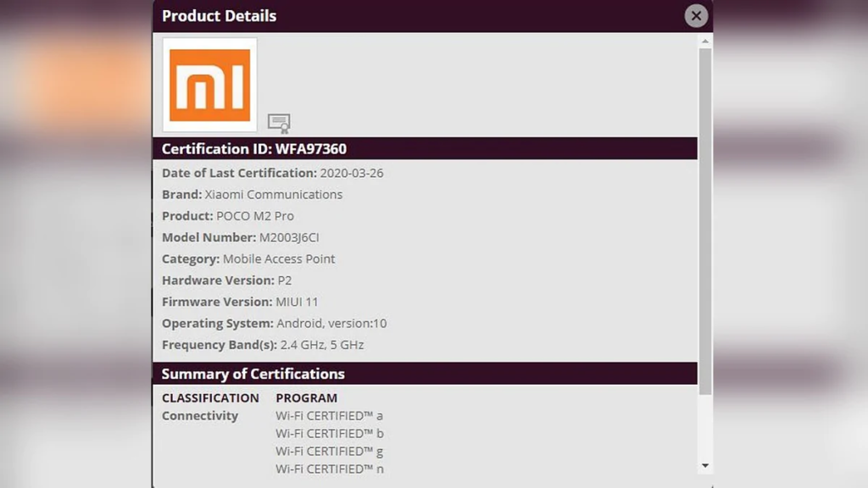
Task: Click the MIUI 11 firmware version
Action: click(297, 302)
